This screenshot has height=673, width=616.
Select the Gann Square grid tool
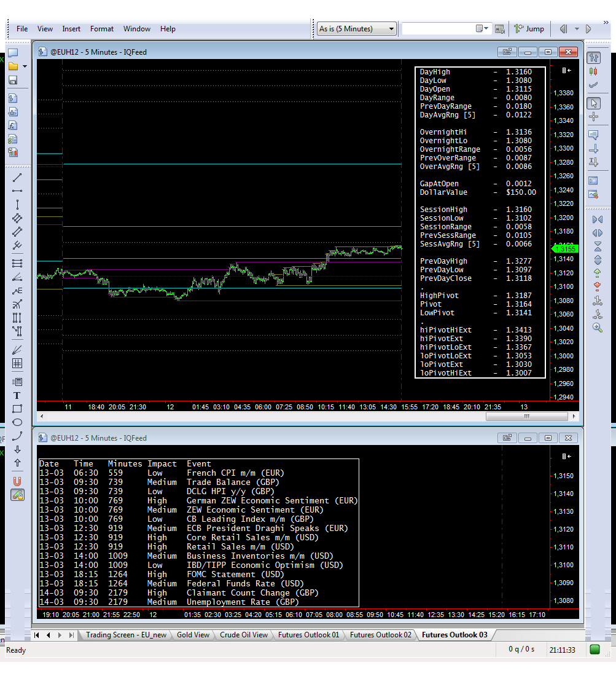[17, 363]
